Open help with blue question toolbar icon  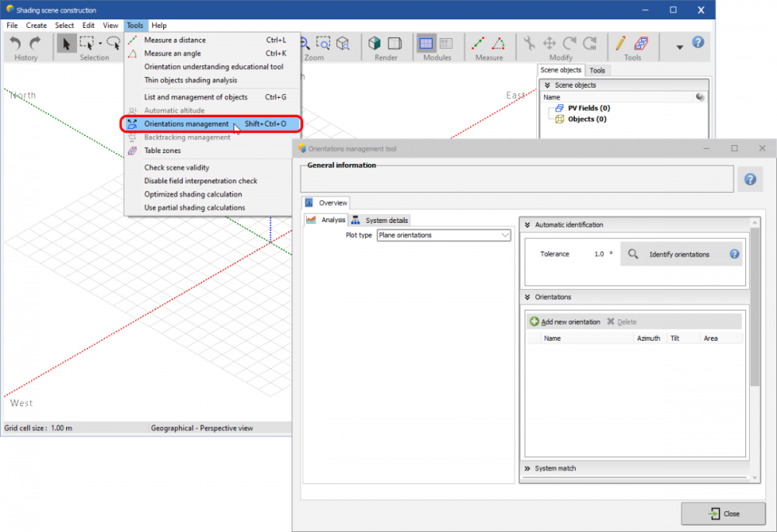pos(698,43)
